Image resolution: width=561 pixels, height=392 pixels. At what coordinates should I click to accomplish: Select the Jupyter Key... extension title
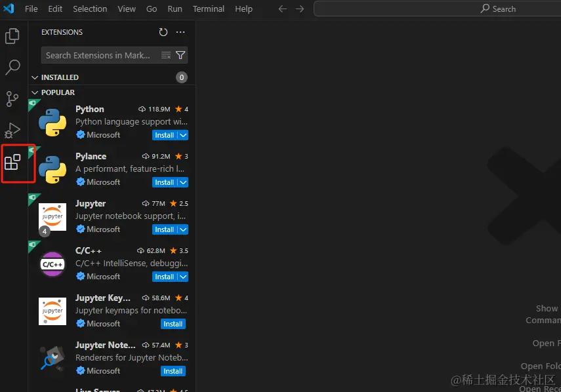pos(103,298)
